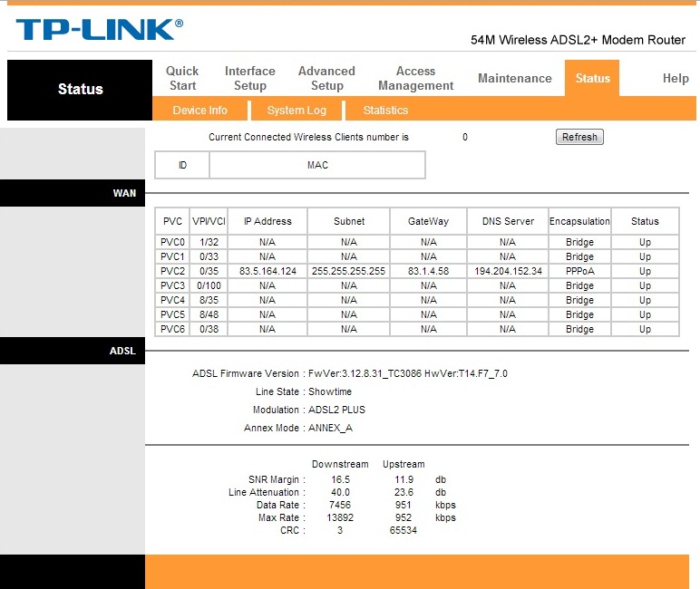Click the Refresh button
This screenshot has width=700, height=589.
(579, 137)
